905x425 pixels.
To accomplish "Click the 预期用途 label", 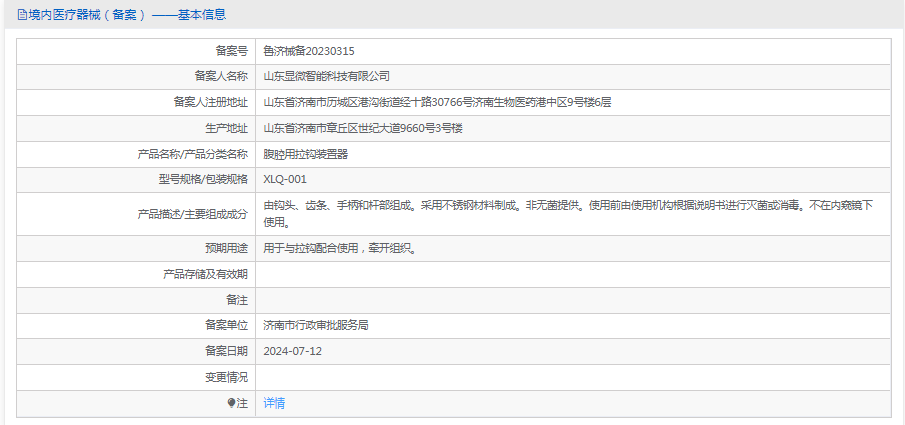I will tap(226, 249).
